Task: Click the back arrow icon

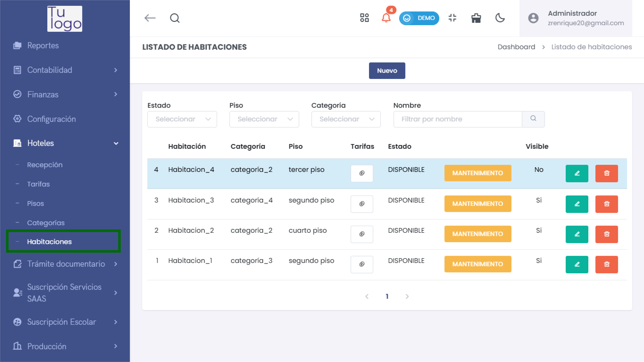Action: (x=150, y=18)
